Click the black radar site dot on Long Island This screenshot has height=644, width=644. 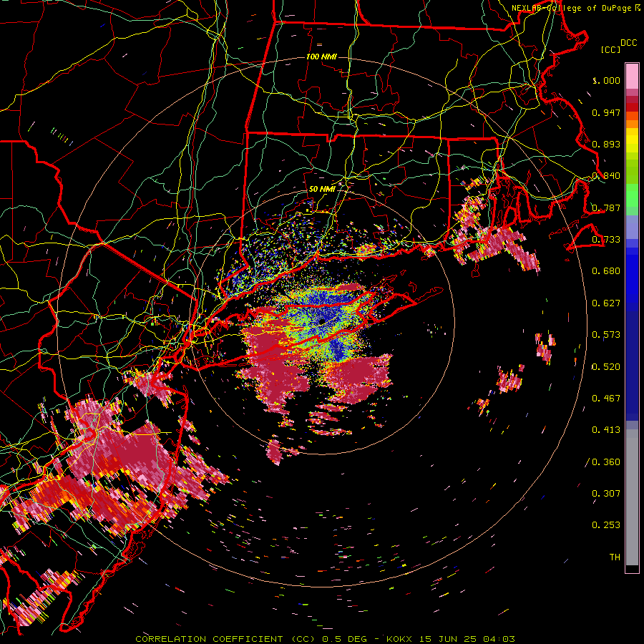321,321
